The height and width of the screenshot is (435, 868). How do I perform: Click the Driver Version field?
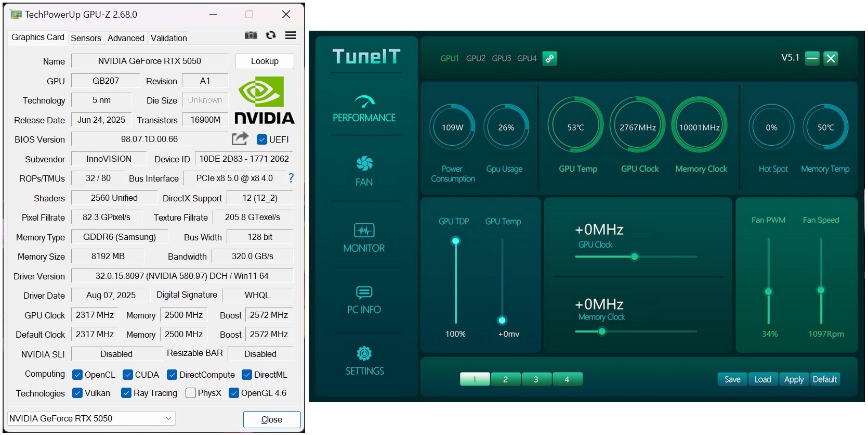tap(182, 276)
